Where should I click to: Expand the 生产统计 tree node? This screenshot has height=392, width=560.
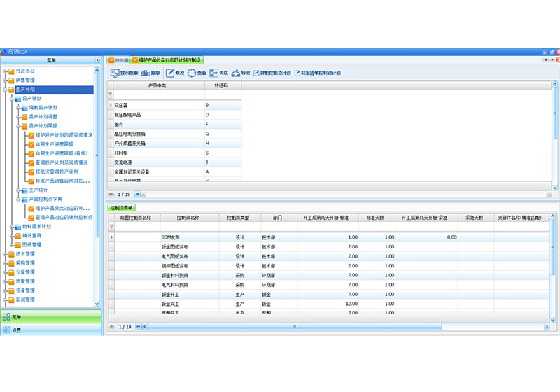[18, 190]
